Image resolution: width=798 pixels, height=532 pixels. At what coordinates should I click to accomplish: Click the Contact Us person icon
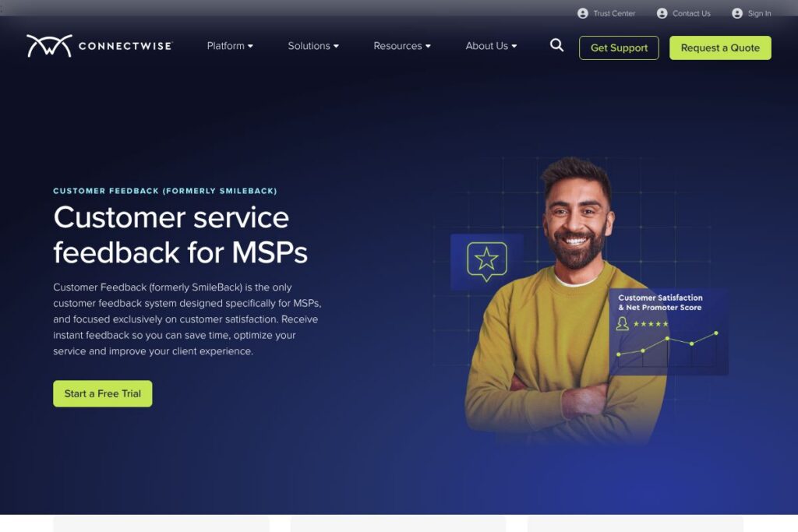tap(662, 13)
